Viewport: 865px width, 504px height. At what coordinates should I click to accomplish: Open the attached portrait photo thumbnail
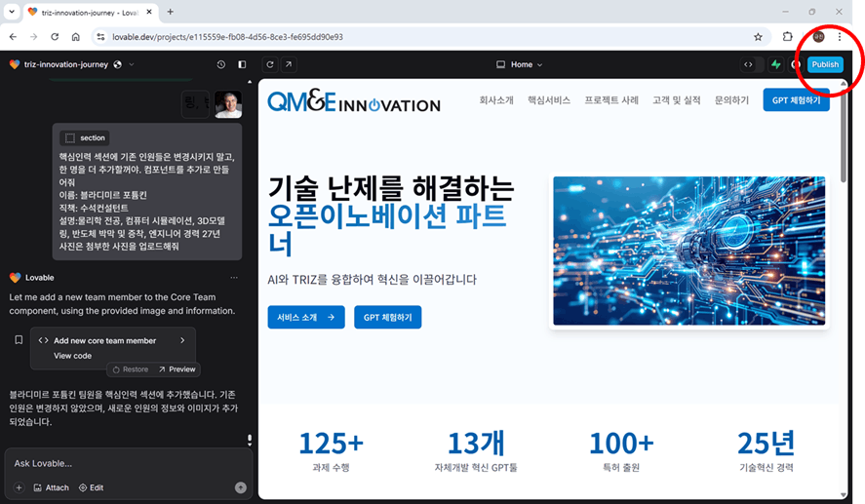click(x=228, y=104)
